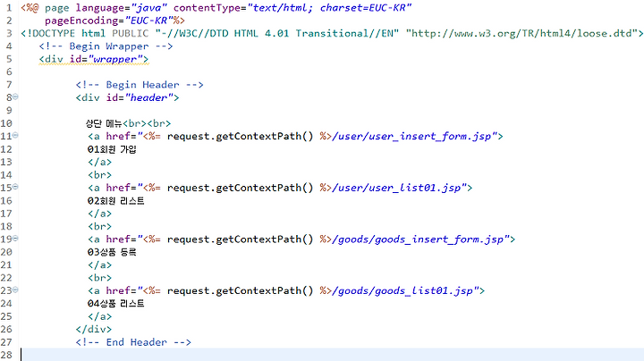The width and height of the screenshot is (644, 361).
Task: Collapse the fold marker on line 19
Action: (x=15, y=239)
